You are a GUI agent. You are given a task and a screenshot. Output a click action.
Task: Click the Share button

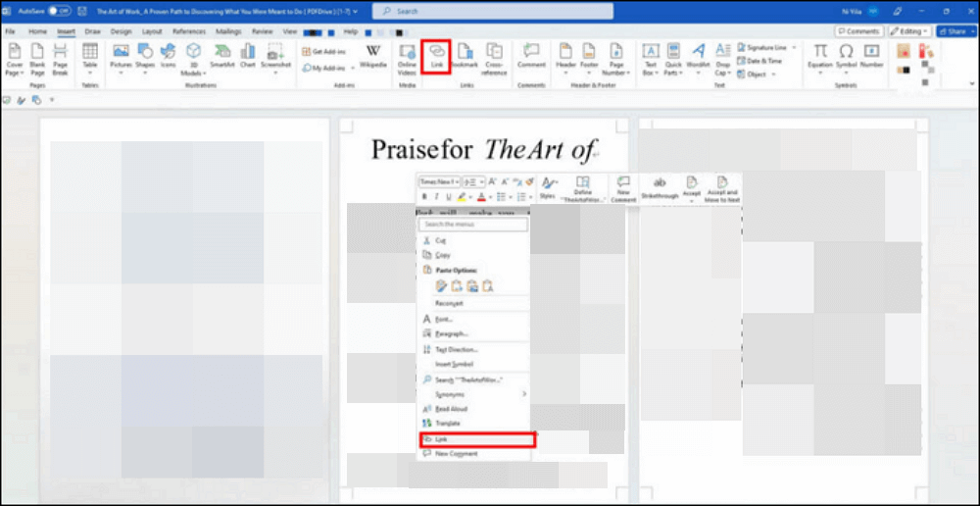point(954,31)
